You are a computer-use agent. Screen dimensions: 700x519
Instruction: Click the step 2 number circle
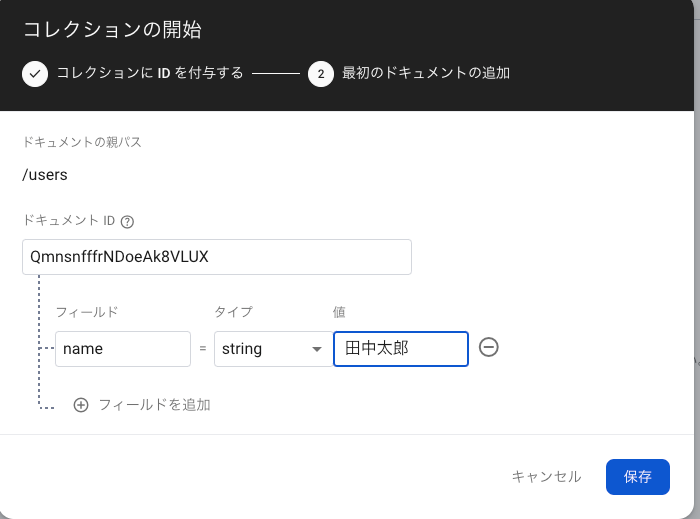tap(321, 74)
